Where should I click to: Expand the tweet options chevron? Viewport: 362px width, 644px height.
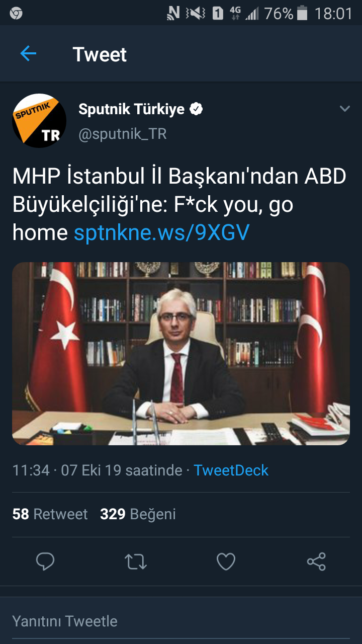(344, 109)
